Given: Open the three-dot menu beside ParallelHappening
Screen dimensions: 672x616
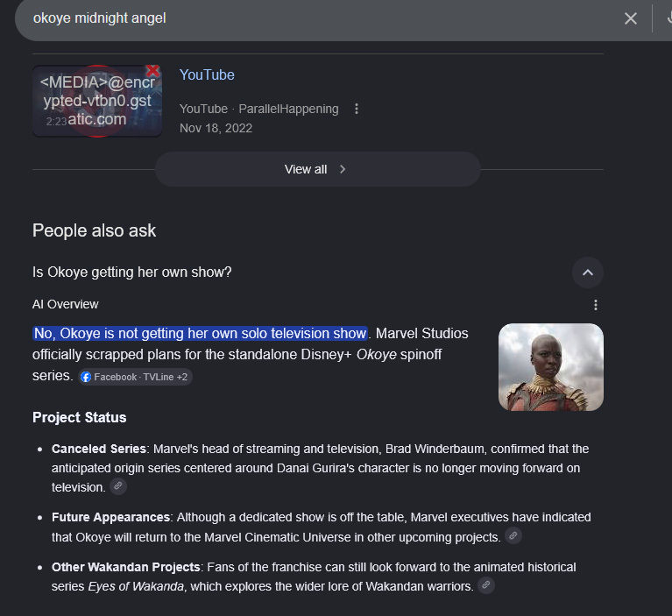Looking at the screenshot, I should 356,109.
